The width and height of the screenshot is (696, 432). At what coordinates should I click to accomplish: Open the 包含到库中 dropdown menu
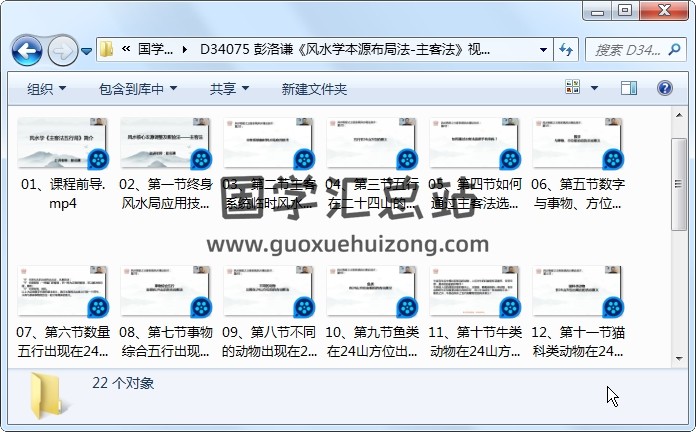[136, 89]
